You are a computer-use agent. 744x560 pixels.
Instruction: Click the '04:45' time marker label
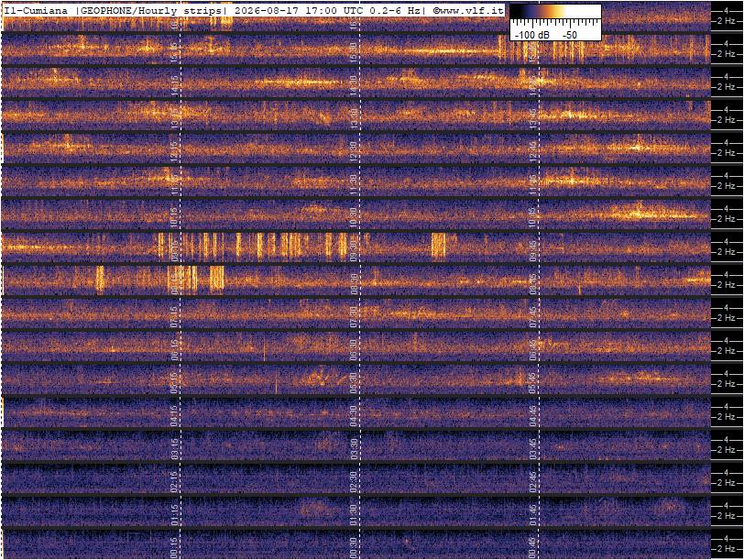click(533, 414)
